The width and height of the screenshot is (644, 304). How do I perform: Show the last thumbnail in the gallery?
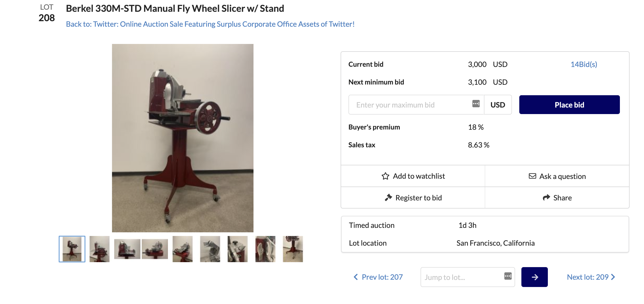tap(293, 249)
